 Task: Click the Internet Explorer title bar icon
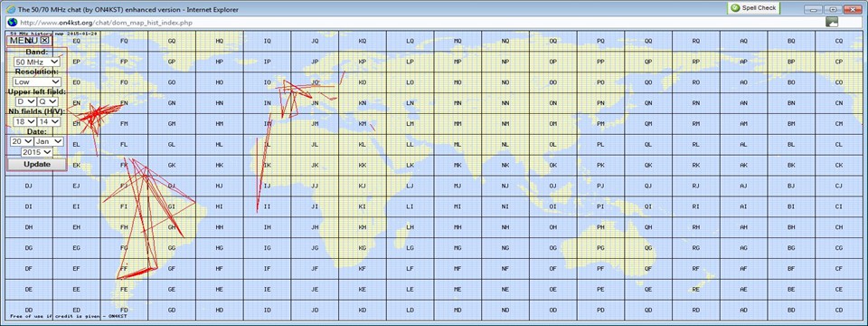(x=10, y=9)
